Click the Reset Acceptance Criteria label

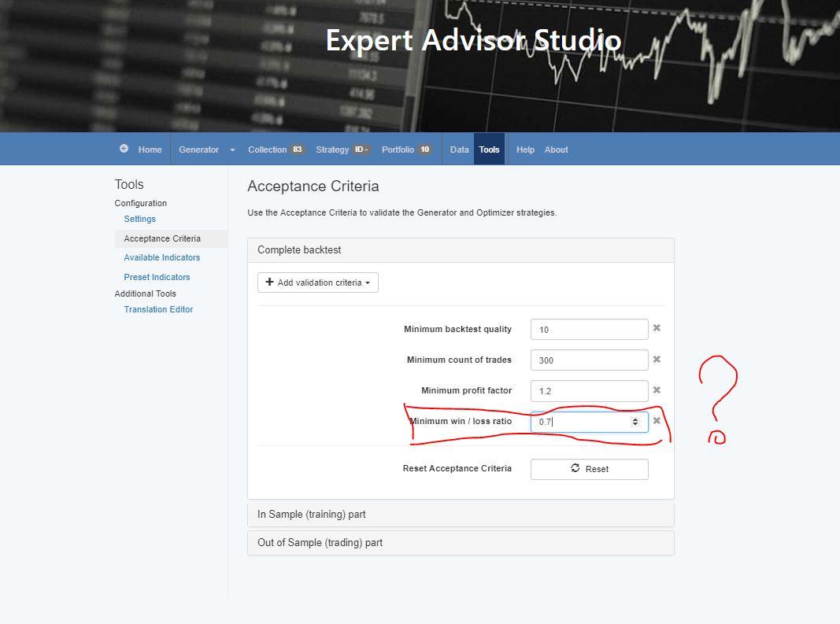coord(457,468)
